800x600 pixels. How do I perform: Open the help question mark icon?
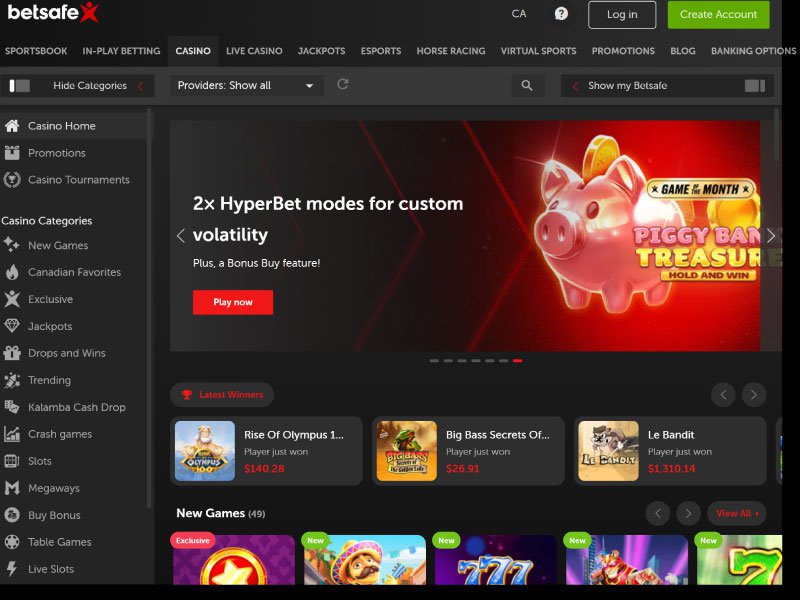point(561,14)
